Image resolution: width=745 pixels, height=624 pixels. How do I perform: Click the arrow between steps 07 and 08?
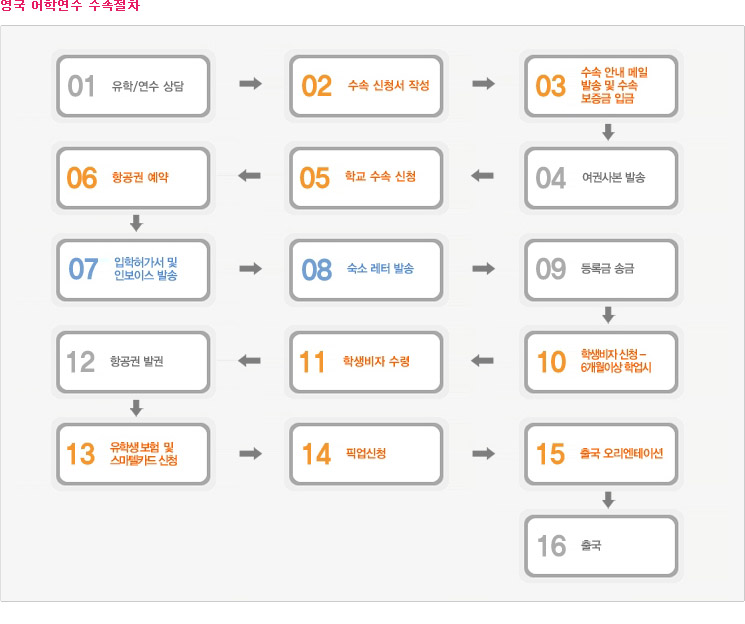tap(250, 269)
